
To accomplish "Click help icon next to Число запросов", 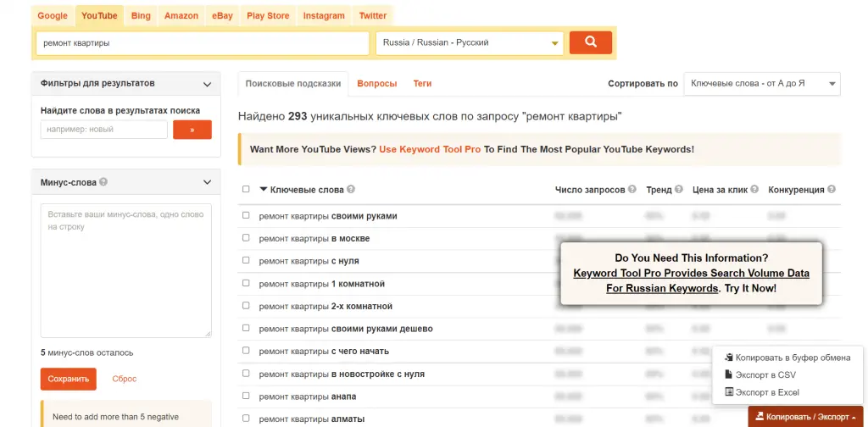I will [x=632, y=190].
